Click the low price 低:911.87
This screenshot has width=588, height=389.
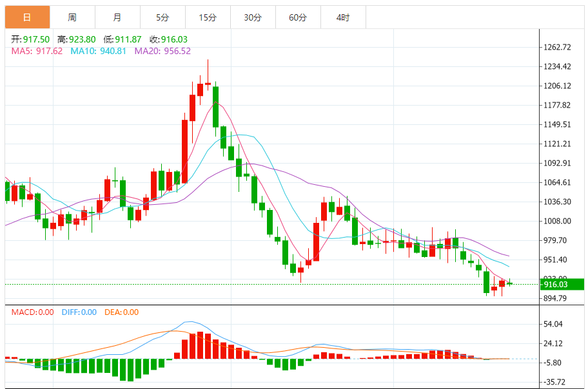coord(122,39)
